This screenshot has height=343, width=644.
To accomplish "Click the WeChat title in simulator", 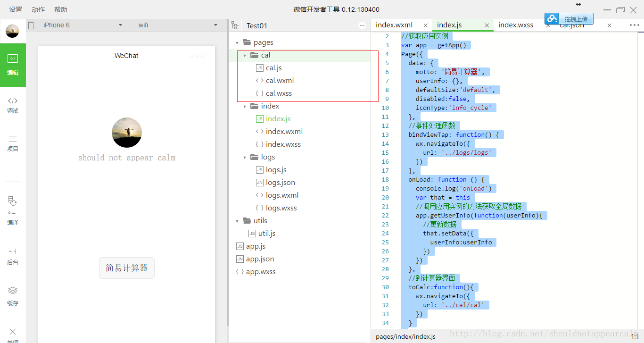I will coord(126,56).
